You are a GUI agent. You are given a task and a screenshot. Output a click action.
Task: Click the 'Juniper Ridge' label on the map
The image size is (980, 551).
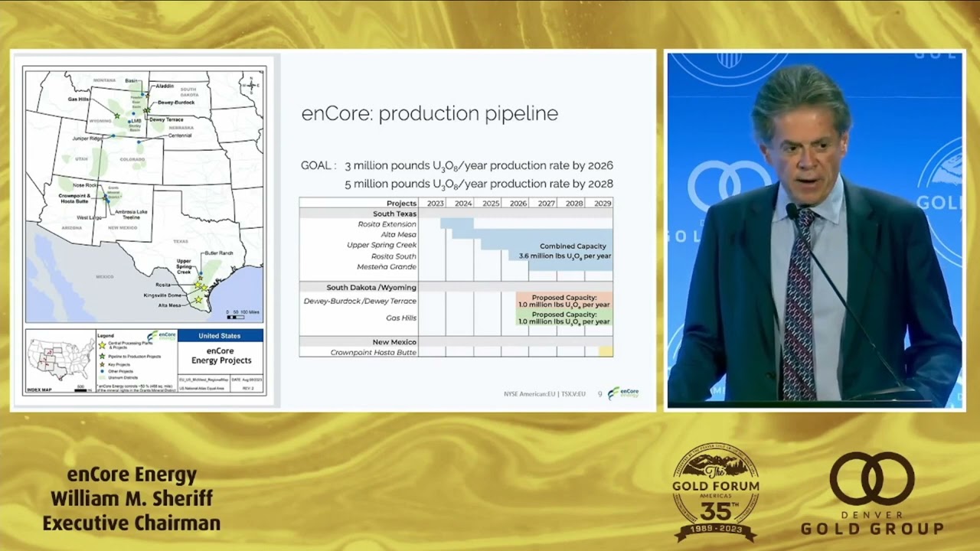click(87, 139)
